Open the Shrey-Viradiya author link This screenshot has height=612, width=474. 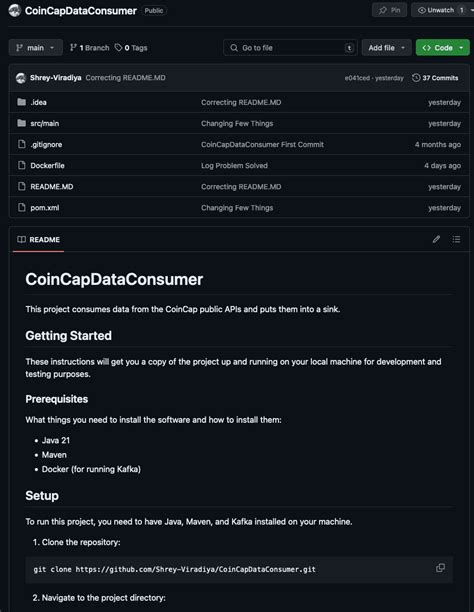point(55,78)
